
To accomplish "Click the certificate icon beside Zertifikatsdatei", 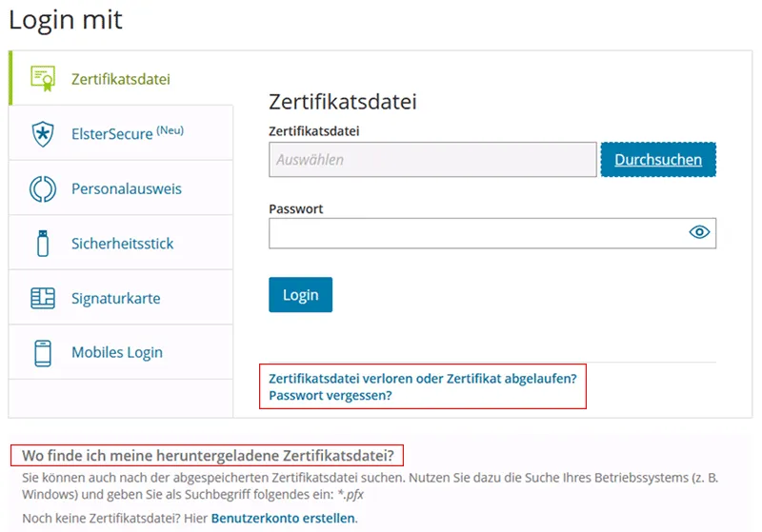I will point(43,78).
